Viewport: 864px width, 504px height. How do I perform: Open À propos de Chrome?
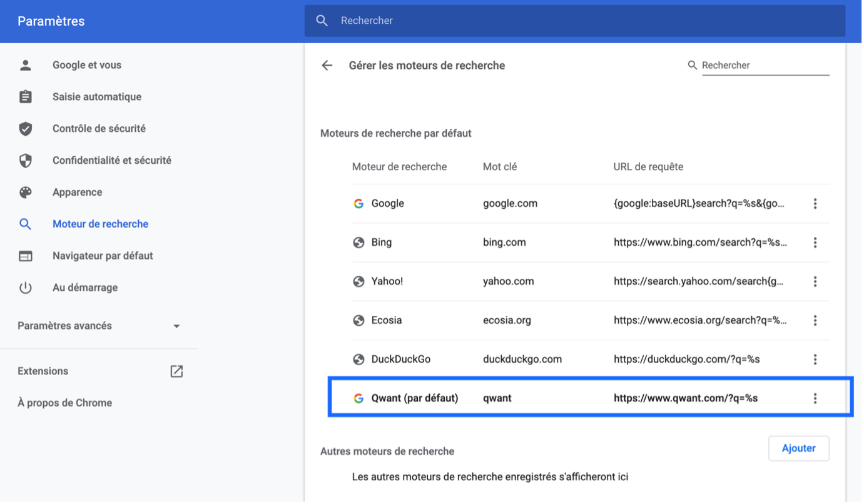pos(64,403)
